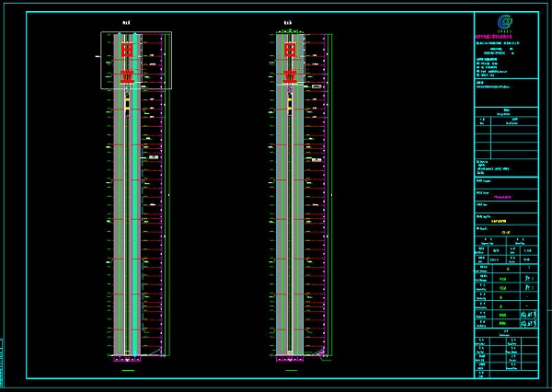Screen dimensions: 552x392
Task: Click yellow elevator car in left shaft
Action: [127, 105]
